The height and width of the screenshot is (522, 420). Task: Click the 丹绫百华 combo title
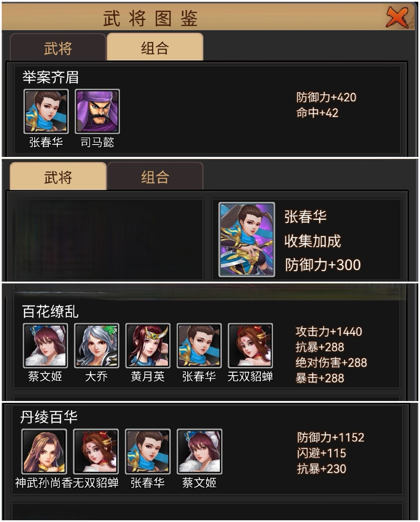point(49,417)
